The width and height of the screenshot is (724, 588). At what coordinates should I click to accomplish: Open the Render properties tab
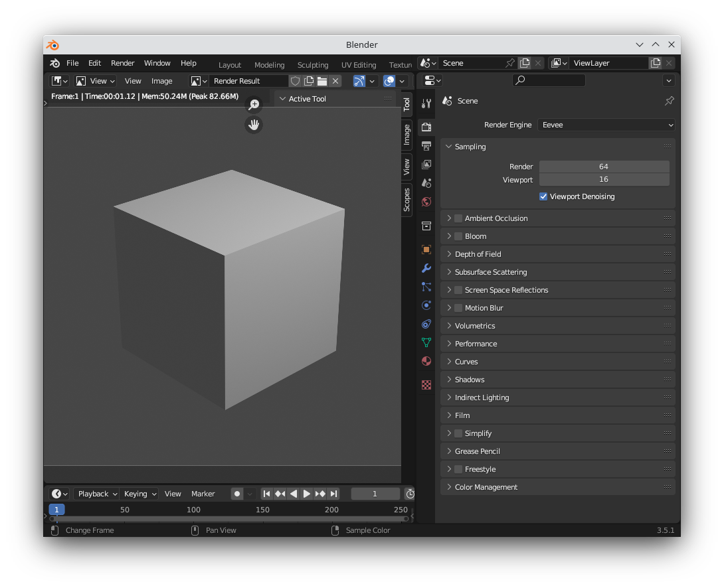426,127
